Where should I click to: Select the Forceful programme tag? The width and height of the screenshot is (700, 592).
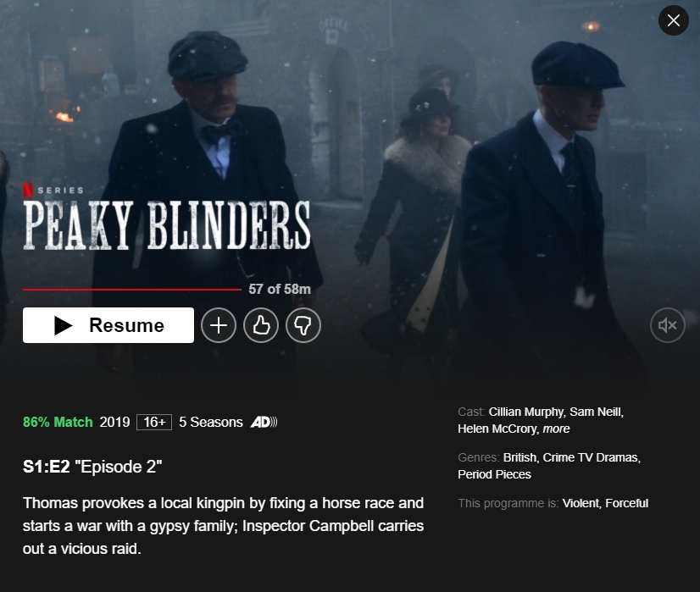627,503
